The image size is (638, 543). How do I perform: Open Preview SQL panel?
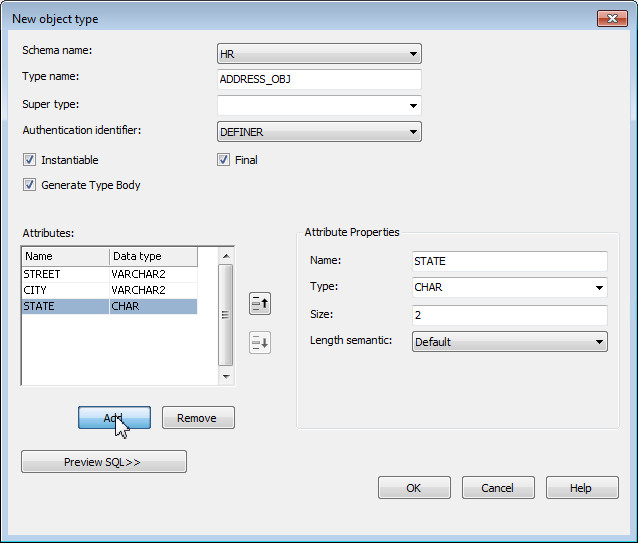coord(104,462)
